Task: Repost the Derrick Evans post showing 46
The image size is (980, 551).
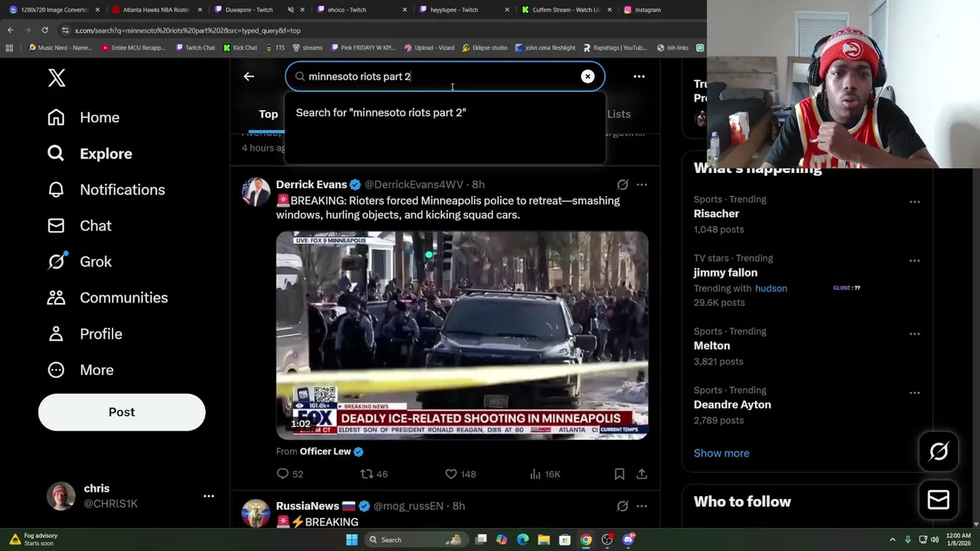Action: point(374,474)
